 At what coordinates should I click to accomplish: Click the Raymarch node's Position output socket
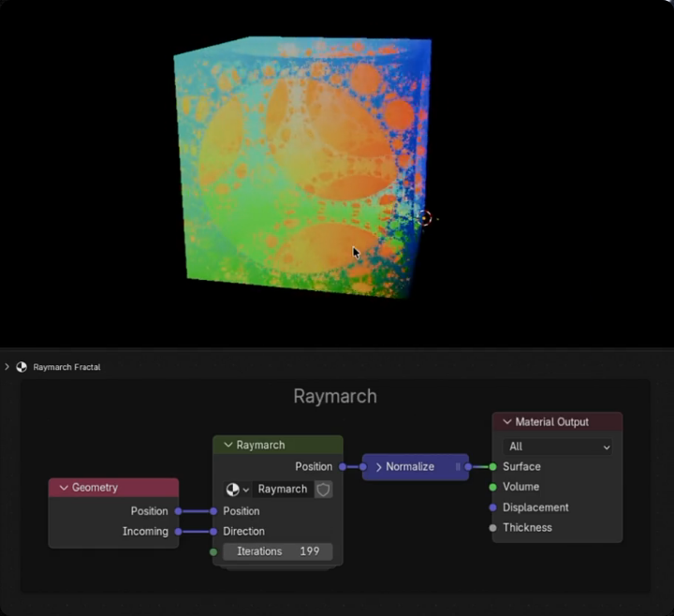point(343,466)
